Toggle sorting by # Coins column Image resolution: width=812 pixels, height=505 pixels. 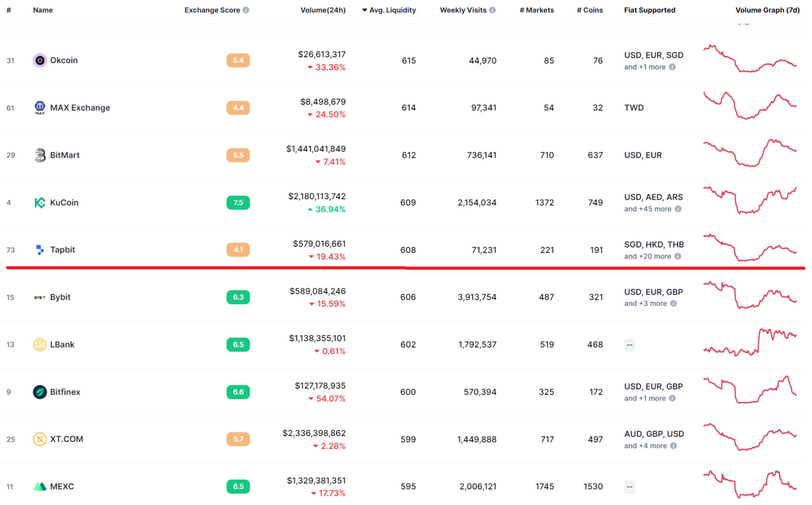point(589,10)
